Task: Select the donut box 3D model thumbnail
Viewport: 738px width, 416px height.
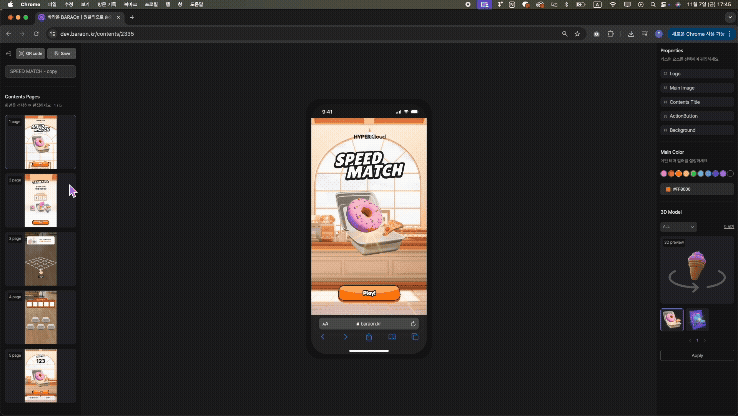Action: point(672,320)
